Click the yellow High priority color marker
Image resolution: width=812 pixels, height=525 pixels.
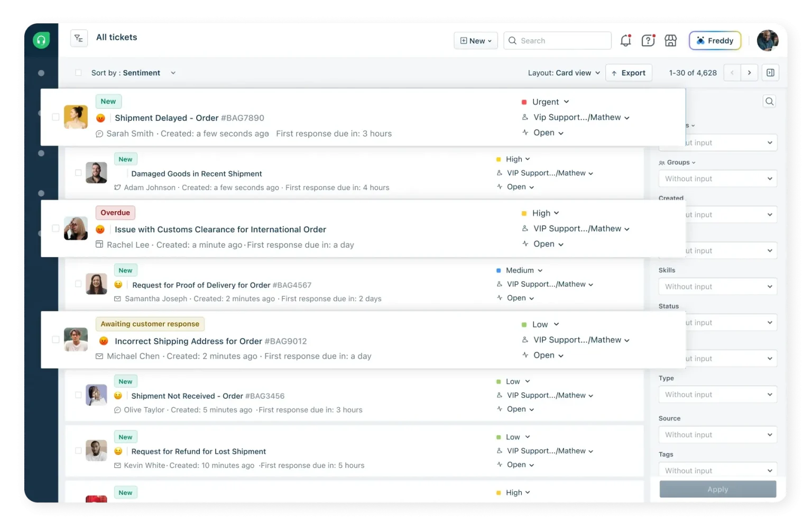pos(524,213)
